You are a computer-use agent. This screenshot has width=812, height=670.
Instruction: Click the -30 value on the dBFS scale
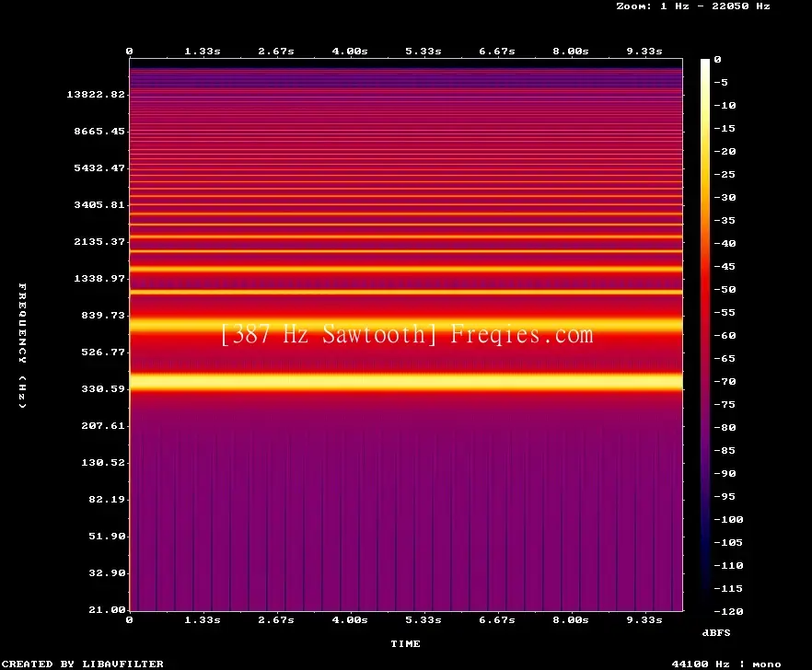[x=725, y=197]
